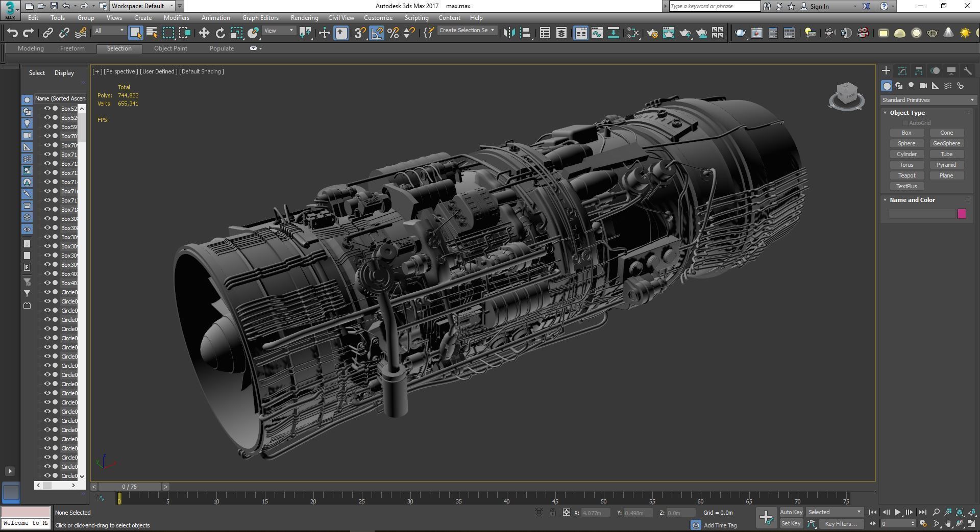Open the Create Selection Set dropdown

point(467,31)
